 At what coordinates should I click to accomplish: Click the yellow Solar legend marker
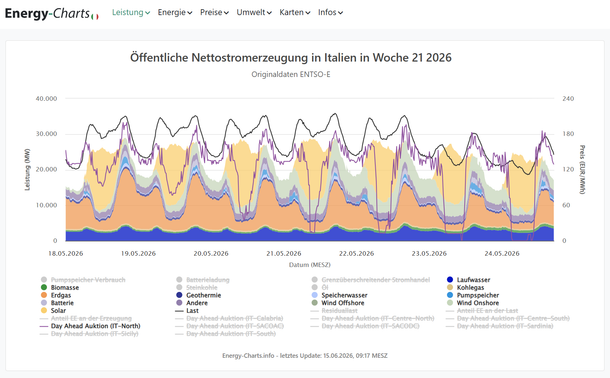click(44, 310)
